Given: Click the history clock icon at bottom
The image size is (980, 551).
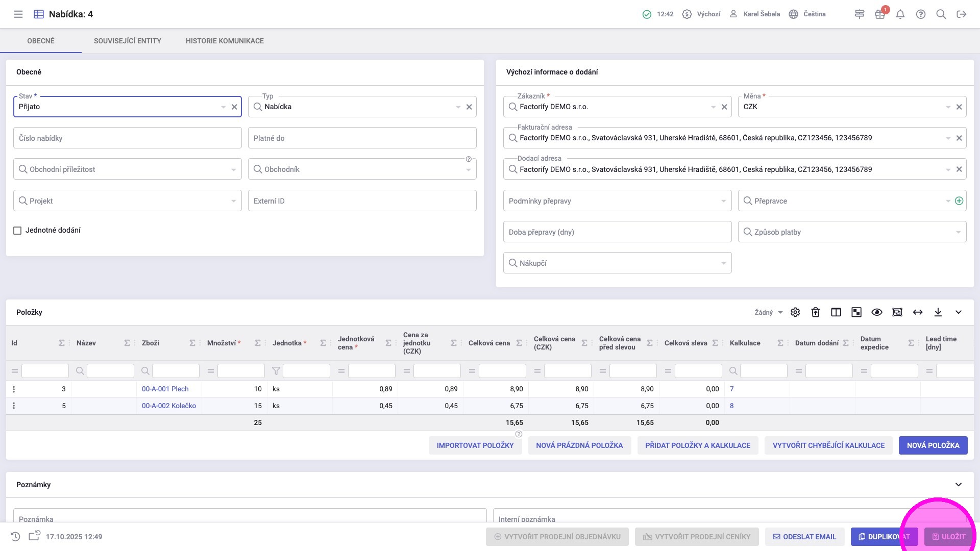Looking at the screenshot, I should [x=15, y=537].
